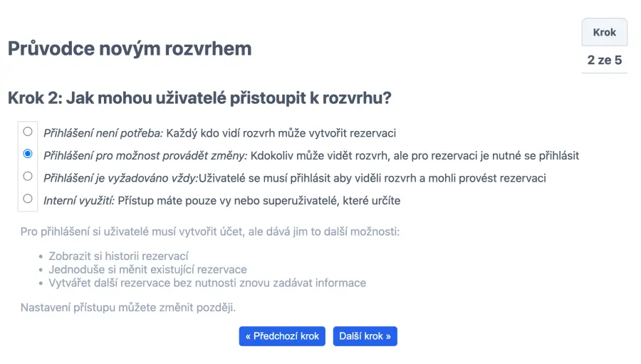Enable the 'Interní využití' radio option
Image resolution: width=641 pixels, height=364 pixels.
point(28,199)
